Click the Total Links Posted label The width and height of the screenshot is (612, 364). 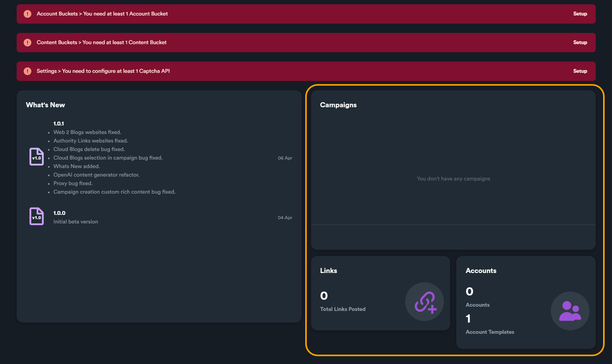pyautogui.click(x=343, y=309)
